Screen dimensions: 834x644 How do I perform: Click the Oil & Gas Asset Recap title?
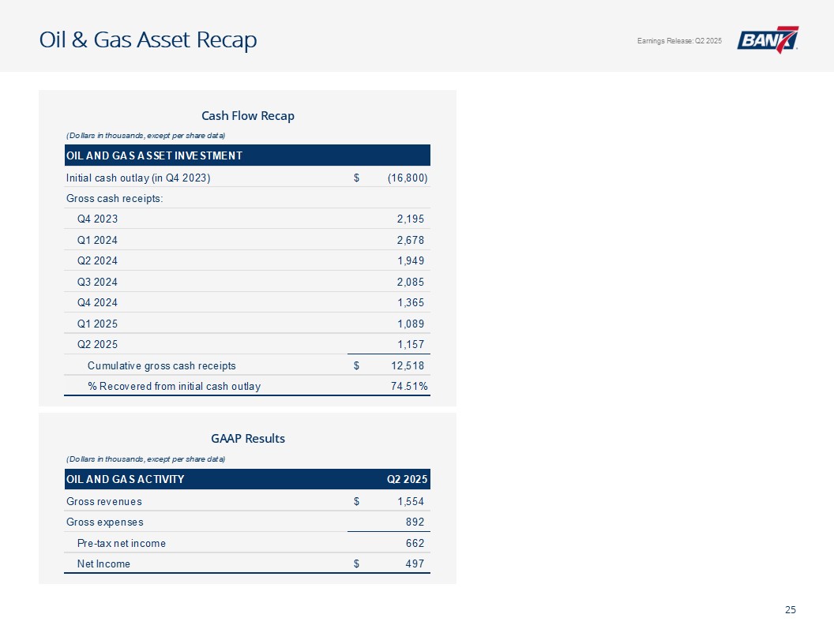point(148,40)
